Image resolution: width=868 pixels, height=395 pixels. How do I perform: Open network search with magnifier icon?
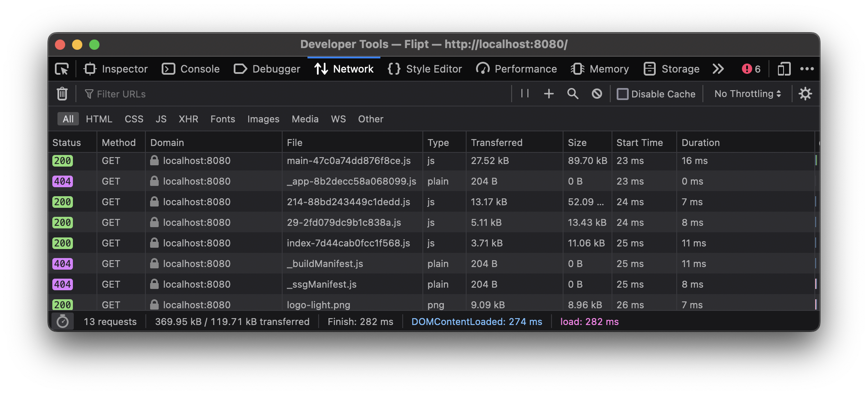tap(573, 94)
